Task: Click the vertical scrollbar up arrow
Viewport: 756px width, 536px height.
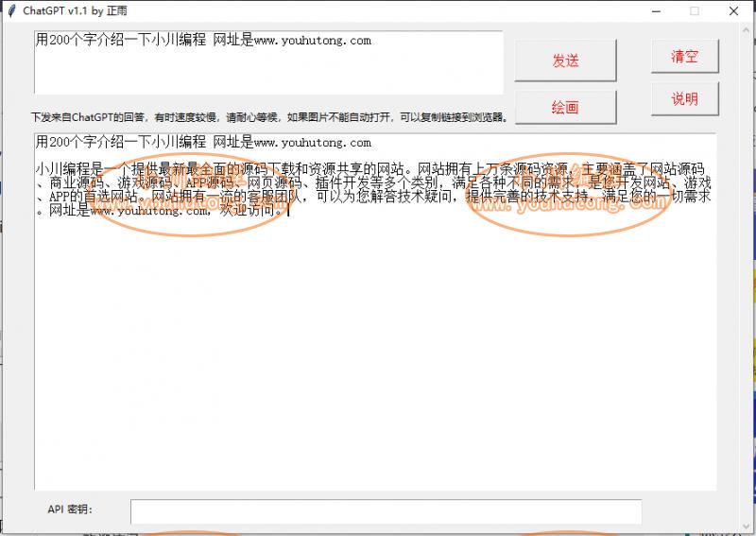Action: click(746, 31)
